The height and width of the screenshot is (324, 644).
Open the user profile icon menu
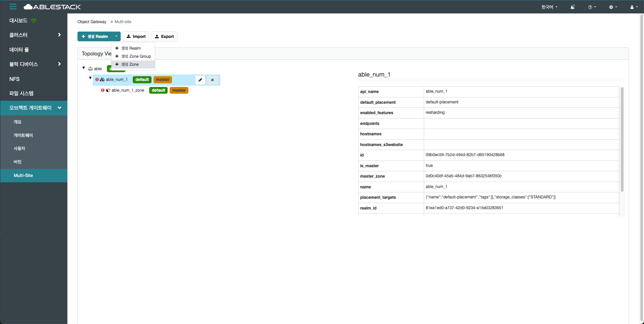[x=633, y=7]
